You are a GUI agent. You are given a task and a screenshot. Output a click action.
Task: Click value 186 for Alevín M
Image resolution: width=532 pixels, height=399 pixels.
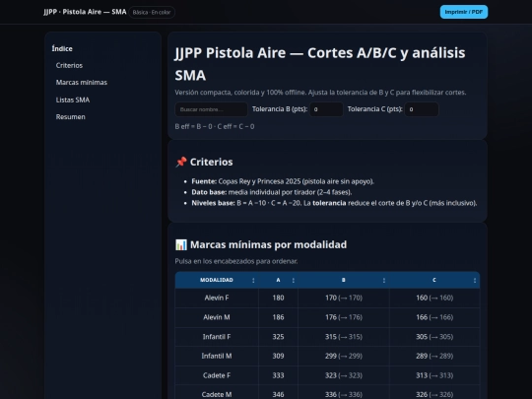(278, 317)
